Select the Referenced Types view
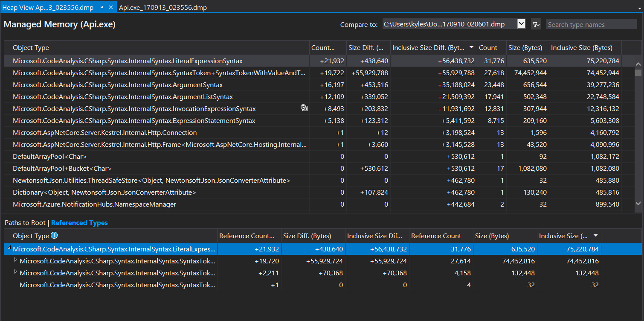Viewport: 644px width, 321px height. coord(79,222)
